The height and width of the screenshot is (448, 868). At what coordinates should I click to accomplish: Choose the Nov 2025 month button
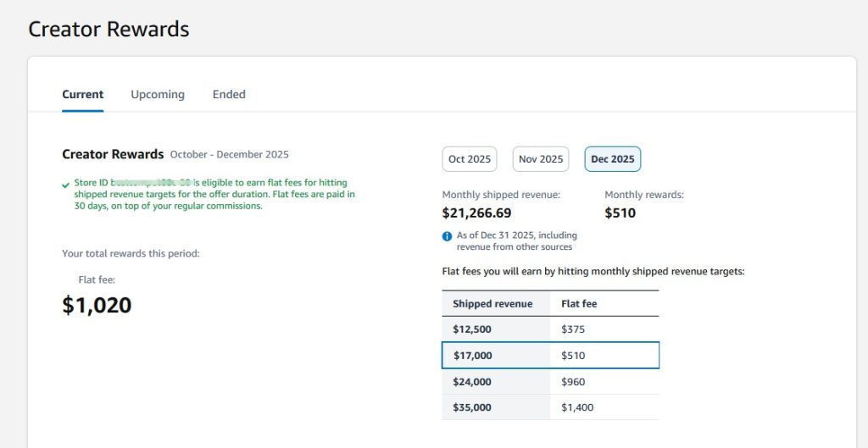coord(541,159)
